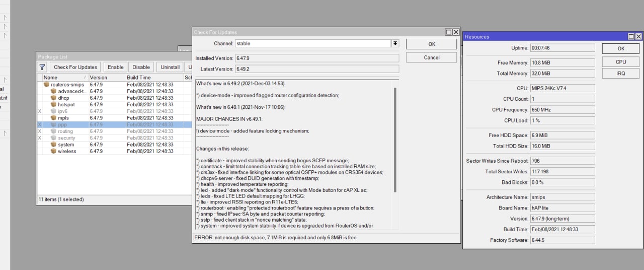644x270 pixels.
Task: Click the Architecture Name value smips
Action: tap(562, 197)
